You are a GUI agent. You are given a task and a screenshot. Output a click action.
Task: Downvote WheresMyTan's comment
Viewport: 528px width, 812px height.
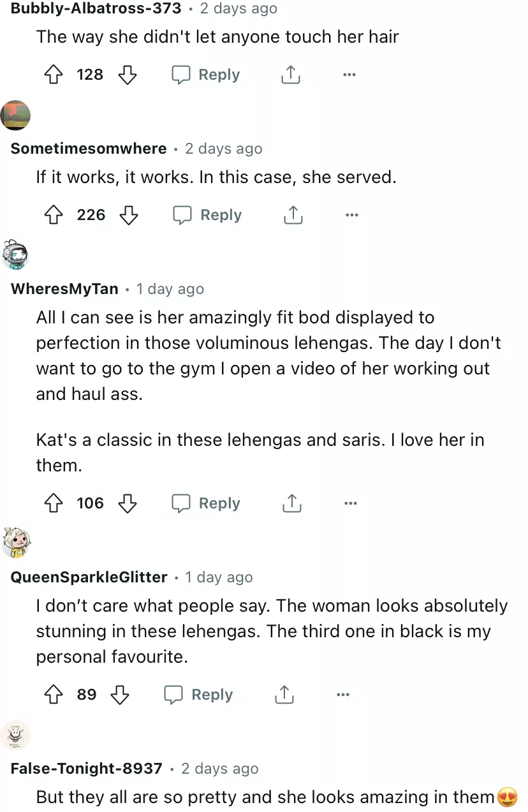pyautogui.click(x=128, y=504)
